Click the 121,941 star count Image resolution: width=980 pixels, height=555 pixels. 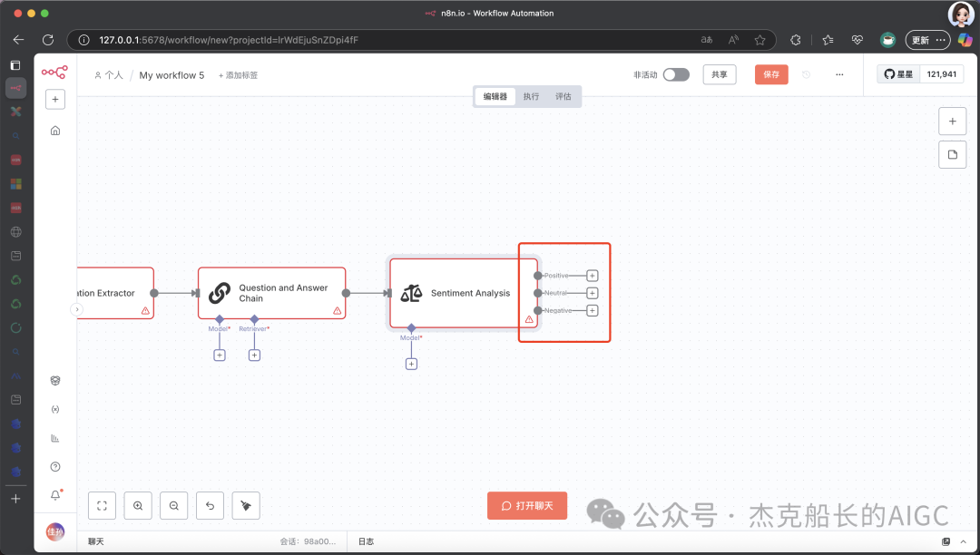click(941, 74)
